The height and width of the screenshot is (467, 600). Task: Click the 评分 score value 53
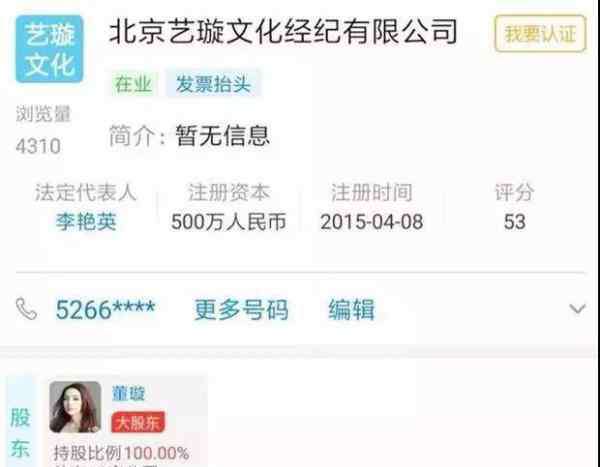(x=514, y=222)
